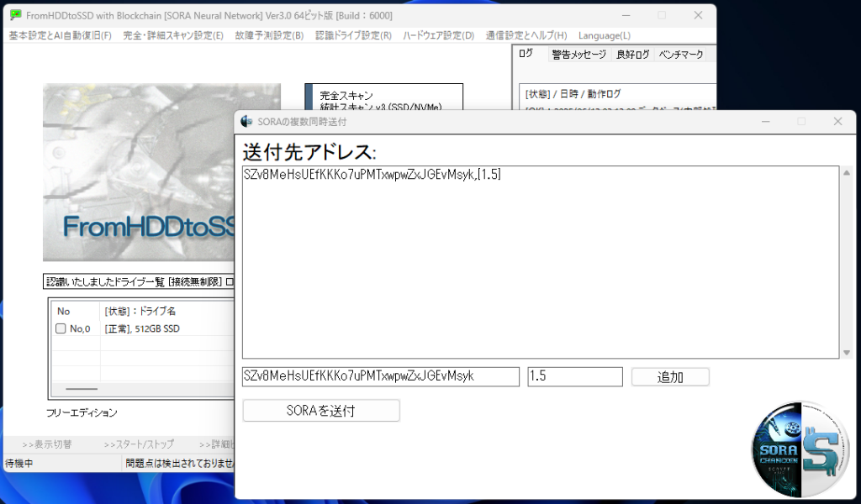Switch to the 警告メッセージ tab

[x=578, y=55]
